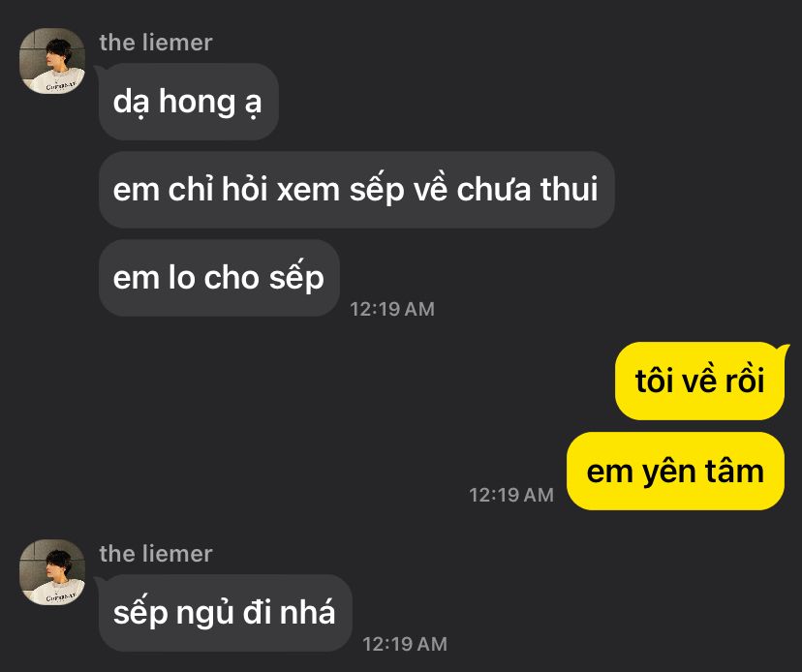The image size is (802, 672).
Task: Tap the 12:19 AM timestamp beside "em yên tâm"
Action: [511, 495]
